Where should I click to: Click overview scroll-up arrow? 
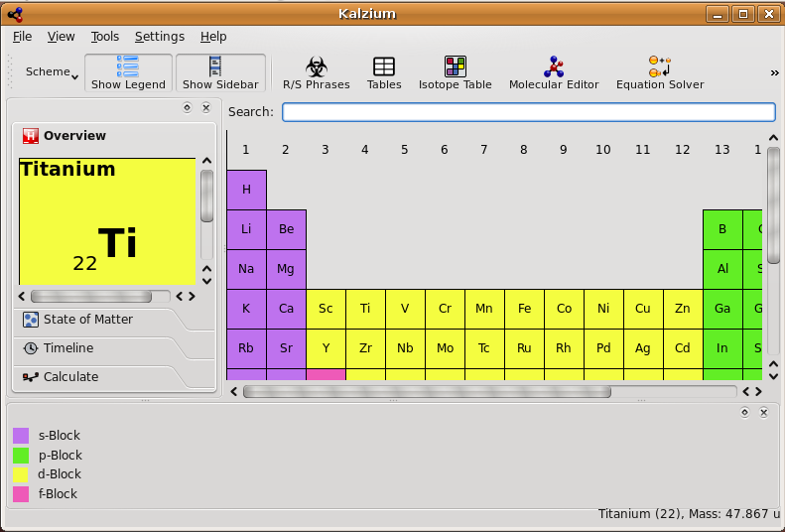point(206,161)
